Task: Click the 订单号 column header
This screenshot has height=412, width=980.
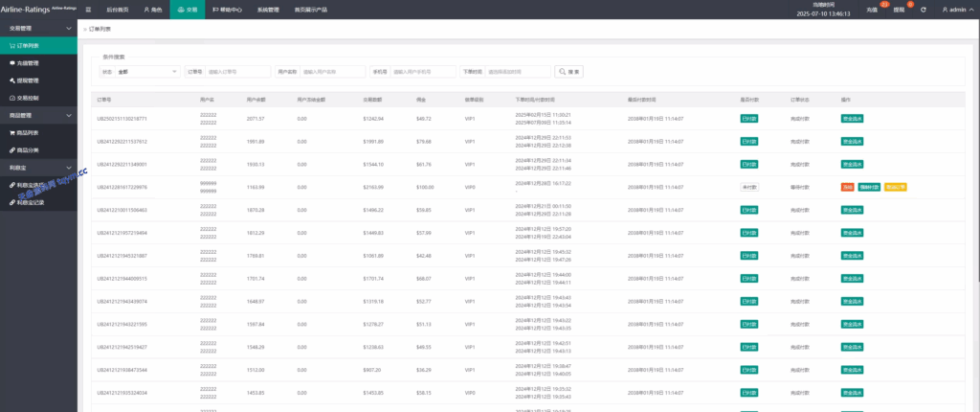Action: (103, 100)
